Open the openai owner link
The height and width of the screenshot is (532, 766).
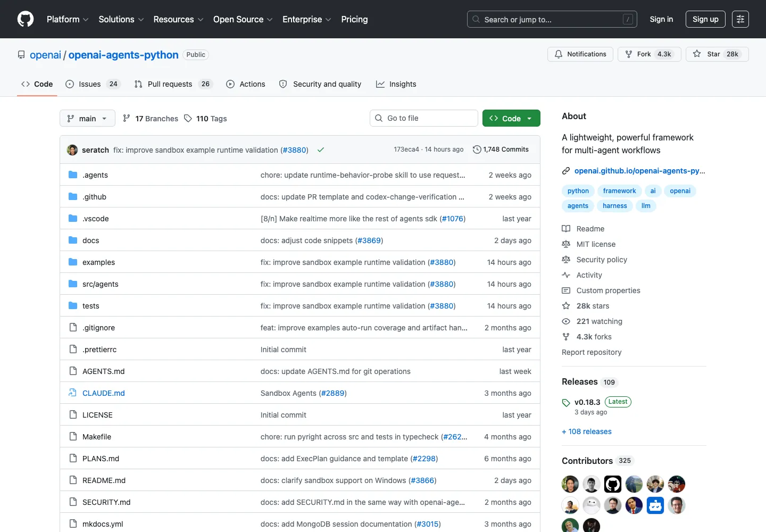point(46,55)
